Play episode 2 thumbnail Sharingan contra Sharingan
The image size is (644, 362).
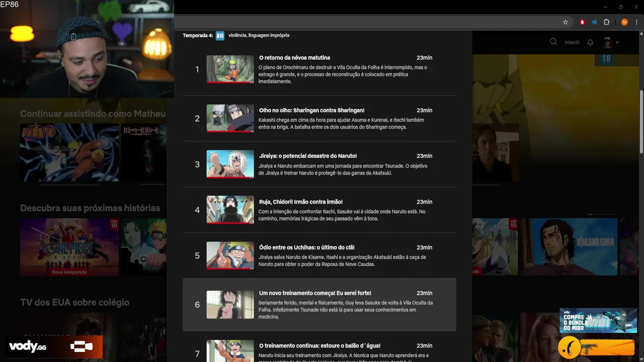(230, 118)
